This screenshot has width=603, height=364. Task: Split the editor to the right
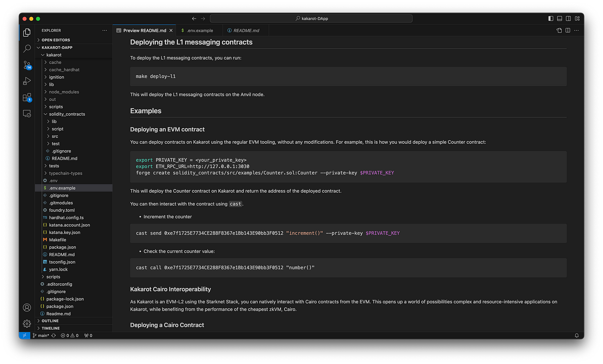click(x=568, y=31)
